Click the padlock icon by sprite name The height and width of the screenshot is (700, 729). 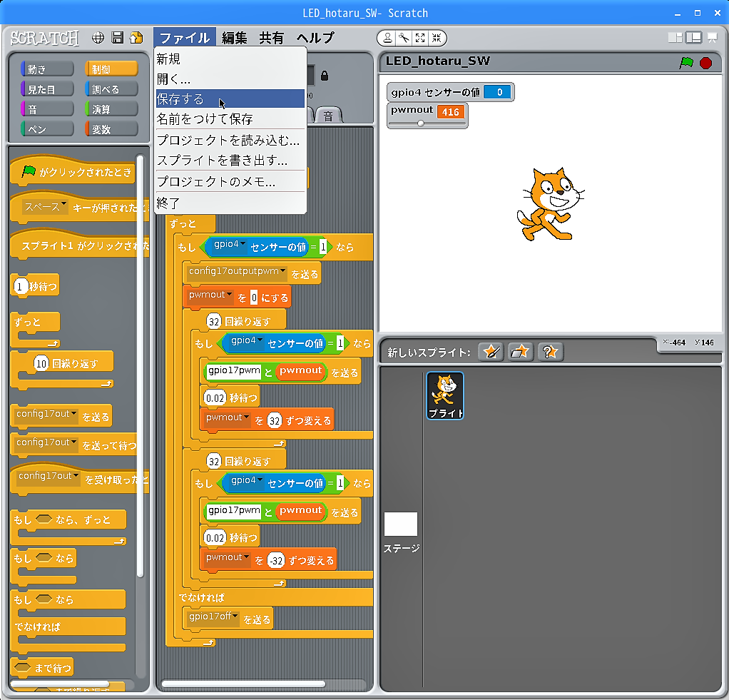(x=325, y=76)
